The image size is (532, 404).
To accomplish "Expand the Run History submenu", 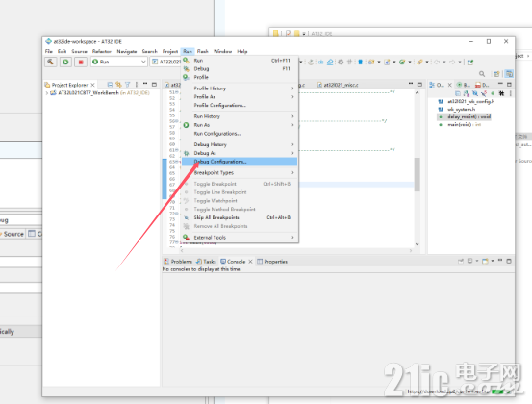I will 240,116.
